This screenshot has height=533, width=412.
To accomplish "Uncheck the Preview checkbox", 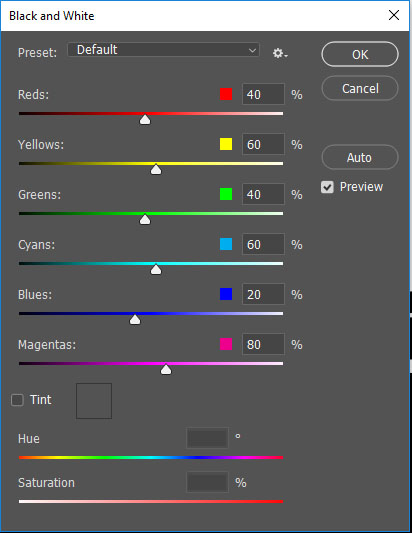I will pyautogui.click(x=327, y=187).
